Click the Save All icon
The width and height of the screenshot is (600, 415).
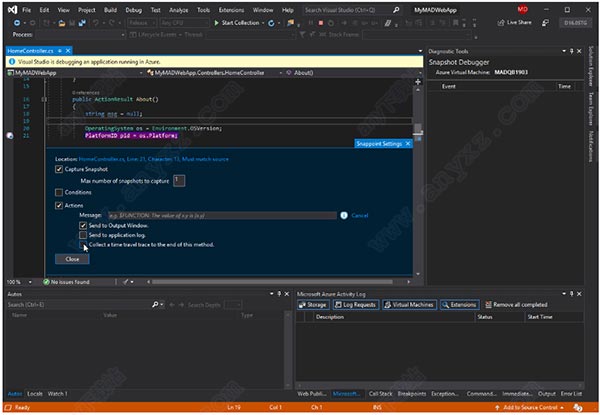point(82,23)
